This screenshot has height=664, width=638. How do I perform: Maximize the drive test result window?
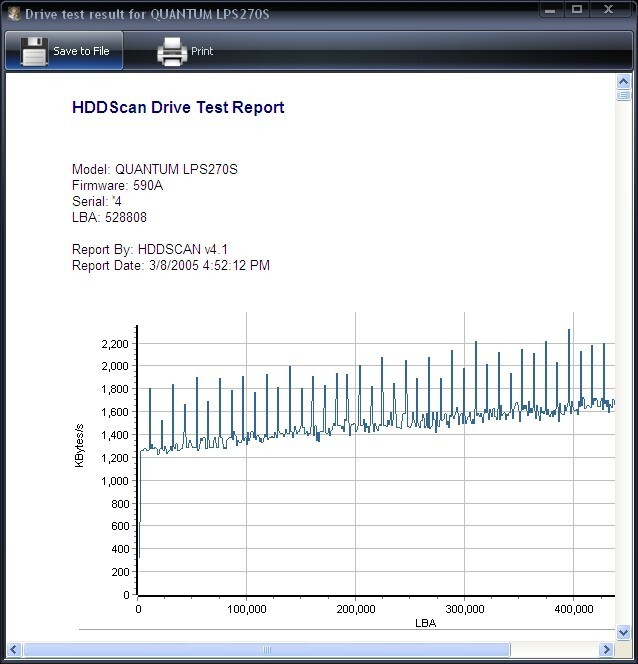pyautogui.click(x=577, y=10)
